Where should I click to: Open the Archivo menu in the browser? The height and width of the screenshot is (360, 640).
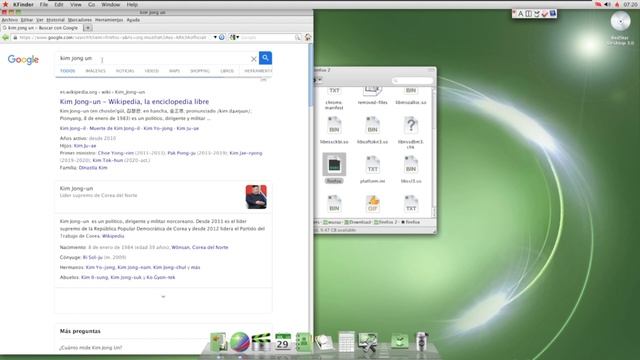9,20
